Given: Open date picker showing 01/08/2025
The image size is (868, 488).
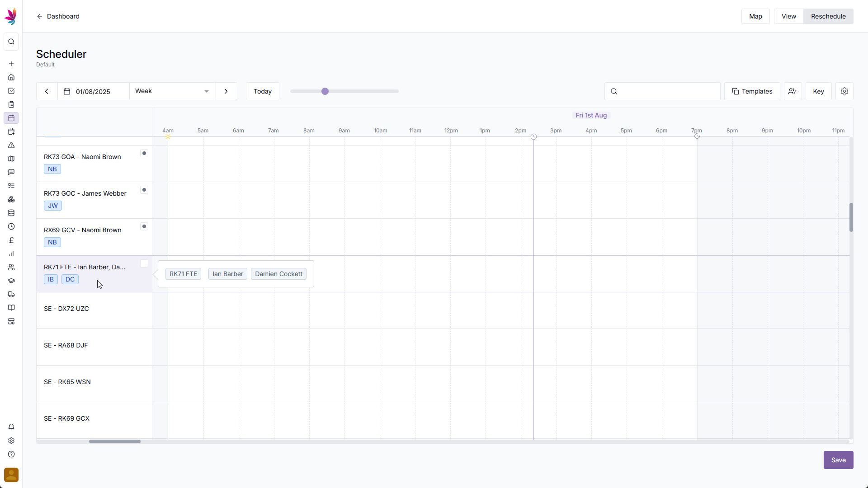Looking at the screenshot, I should coord(93,91).
